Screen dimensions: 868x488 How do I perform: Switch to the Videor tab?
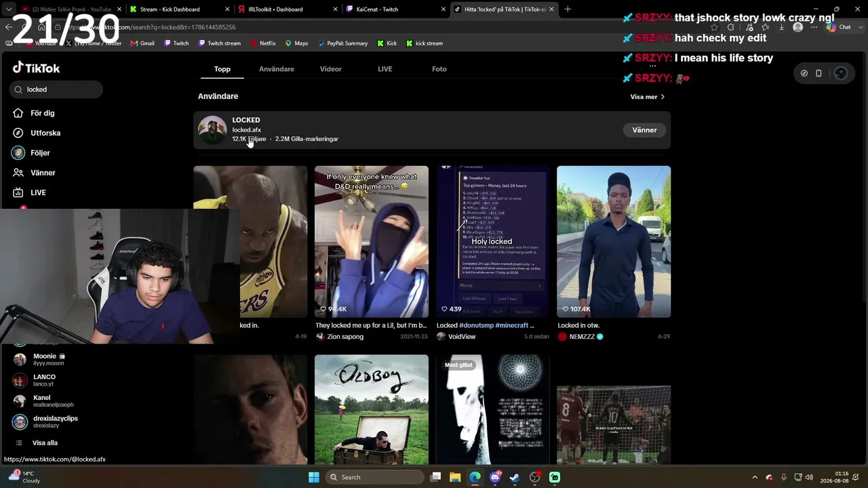coord(331,69)
